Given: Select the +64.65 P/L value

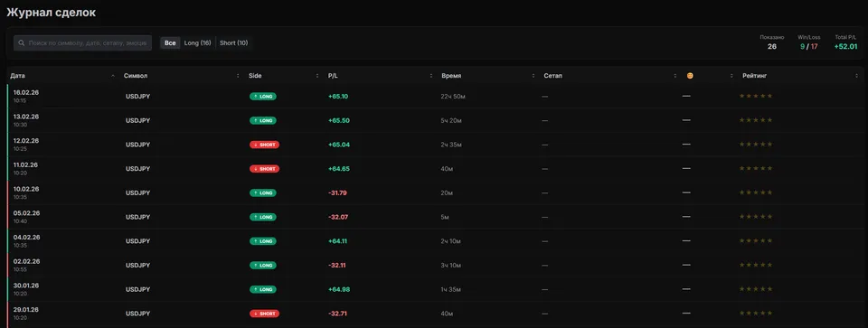Looking at the screenshot, I should pos(339,169).
